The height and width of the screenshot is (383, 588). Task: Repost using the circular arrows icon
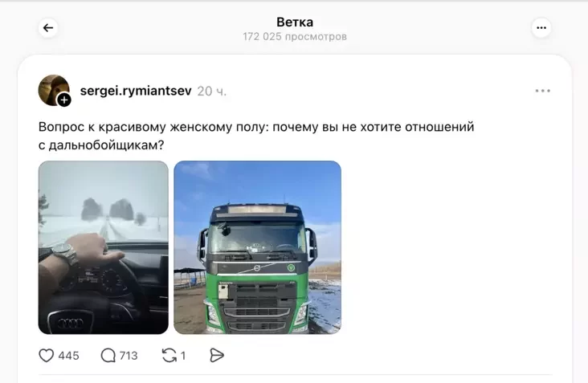[x=169, y=355]
